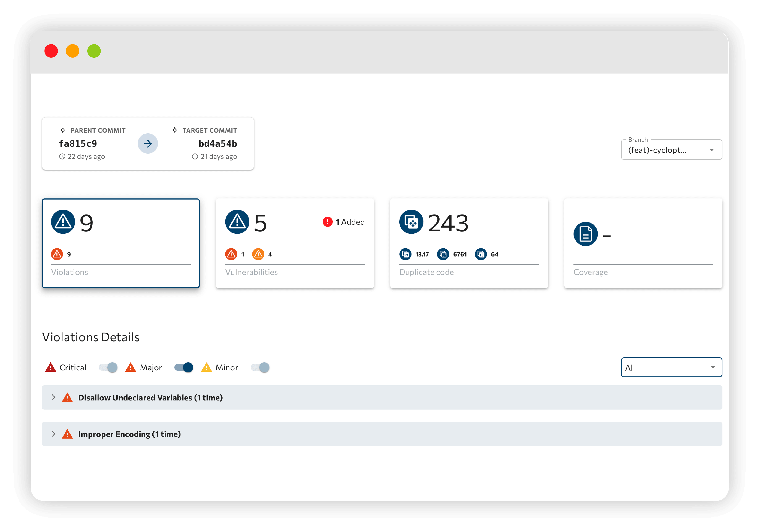Image resolution: width=760 pixels, height=532 pixels.
Task: Toggle the Major violations switch off
Action: click(x=184, y=368)
